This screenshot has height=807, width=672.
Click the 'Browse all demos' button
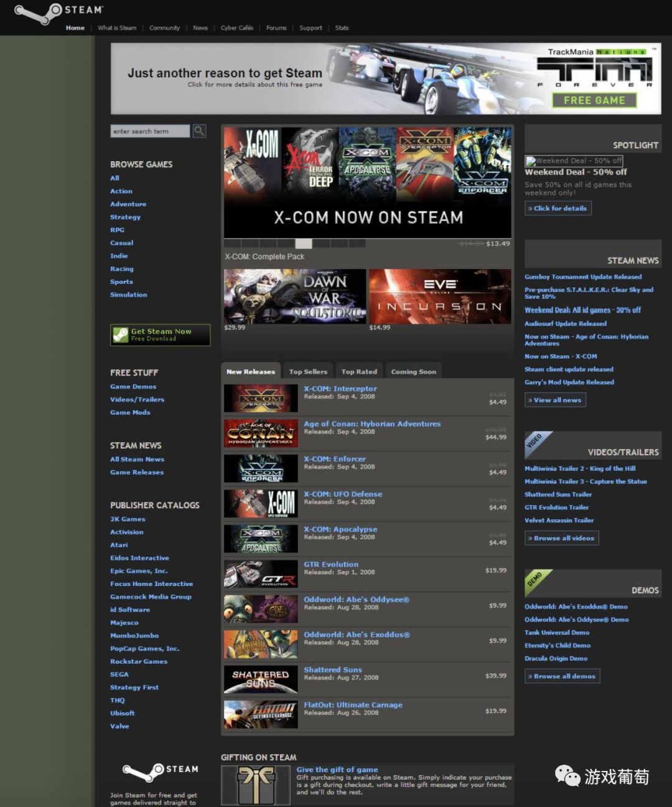coord(562,676)
